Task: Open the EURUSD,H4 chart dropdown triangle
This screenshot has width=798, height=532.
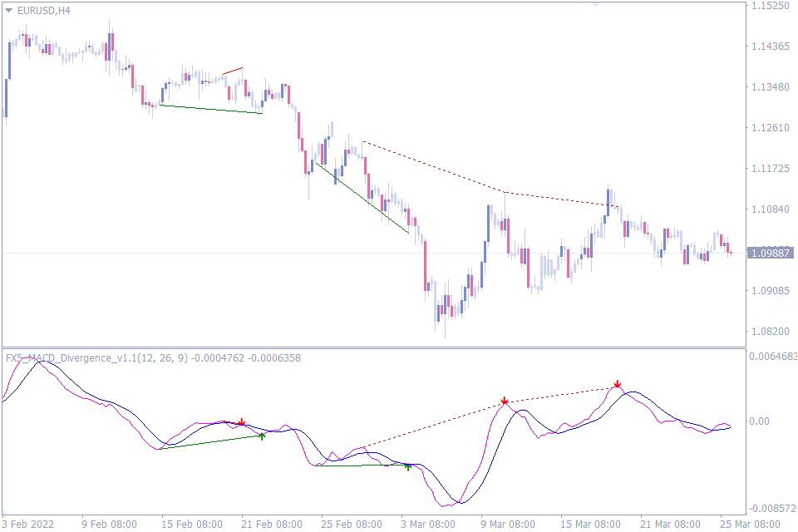Action: point(10,12)
